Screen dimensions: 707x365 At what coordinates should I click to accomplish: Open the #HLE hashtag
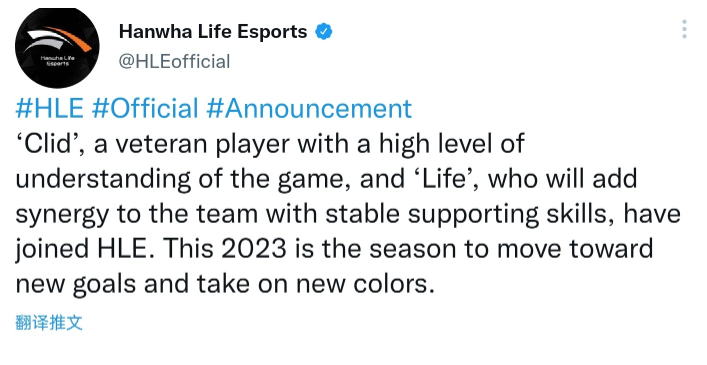pos(50,109)
